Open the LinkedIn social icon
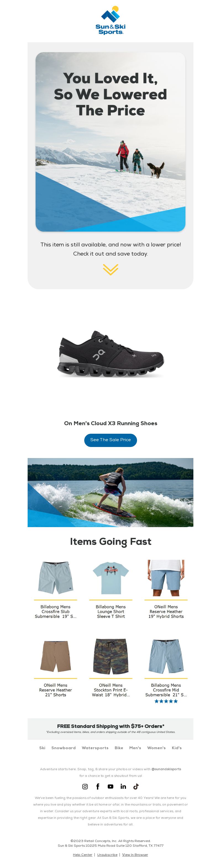The height and width of the screenshot is (868, 221). click(x=123, y=786)
